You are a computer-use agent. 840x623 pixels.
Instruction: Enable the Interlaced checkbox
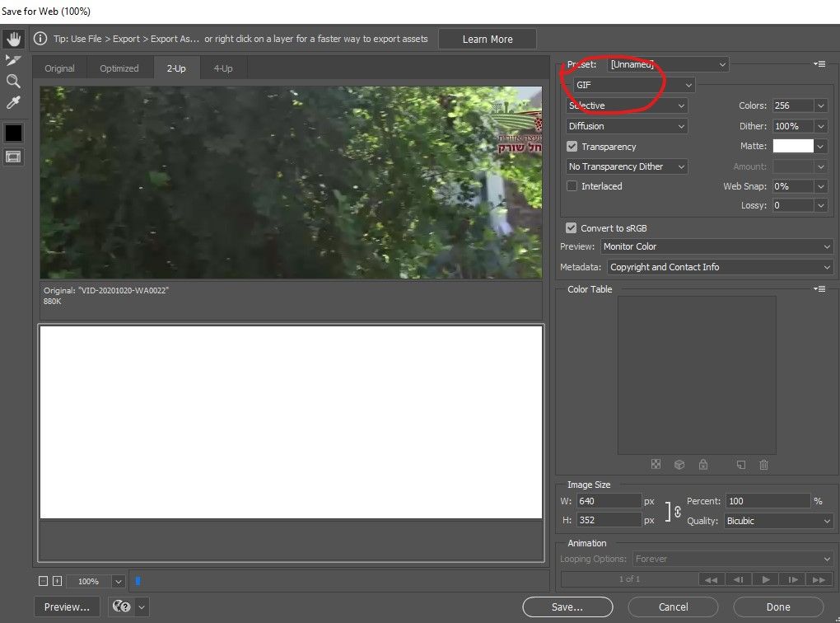point(572,186)
